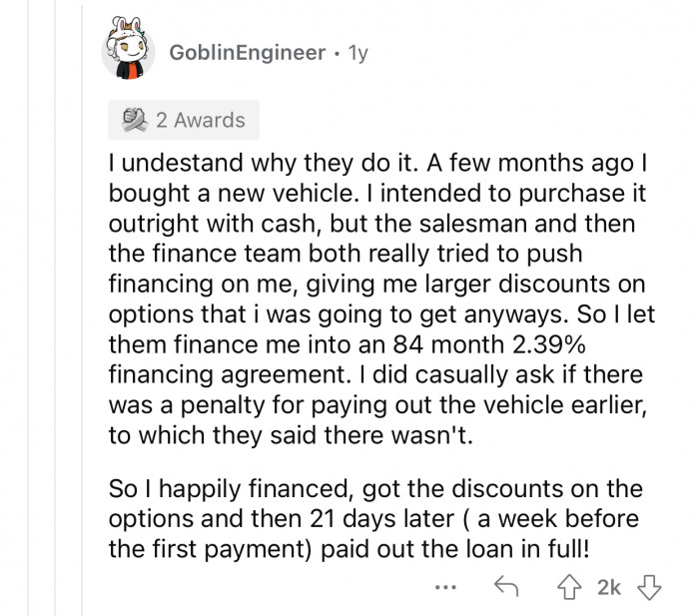Click the 2k vote score
699x616 pixels.
pos(609,587)
